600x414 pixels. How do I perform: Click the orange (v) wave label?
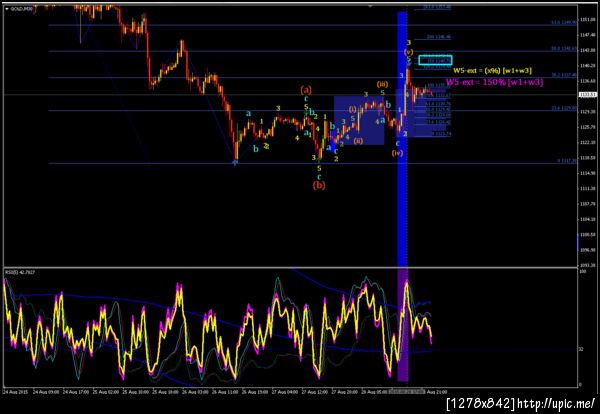click(409, 52)
